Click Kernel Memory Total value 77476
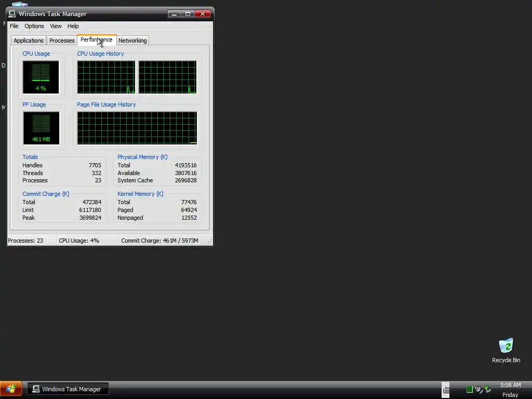This screenshot has width=532, height=399. point(189,202)
